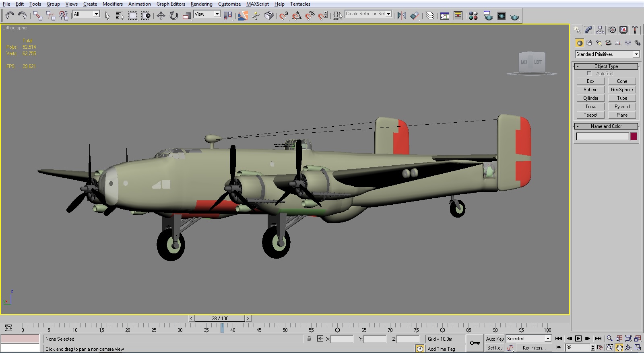Screen dimensions: 644x362
Task: Select the Rotate transform tool
Action: [174, 16]
